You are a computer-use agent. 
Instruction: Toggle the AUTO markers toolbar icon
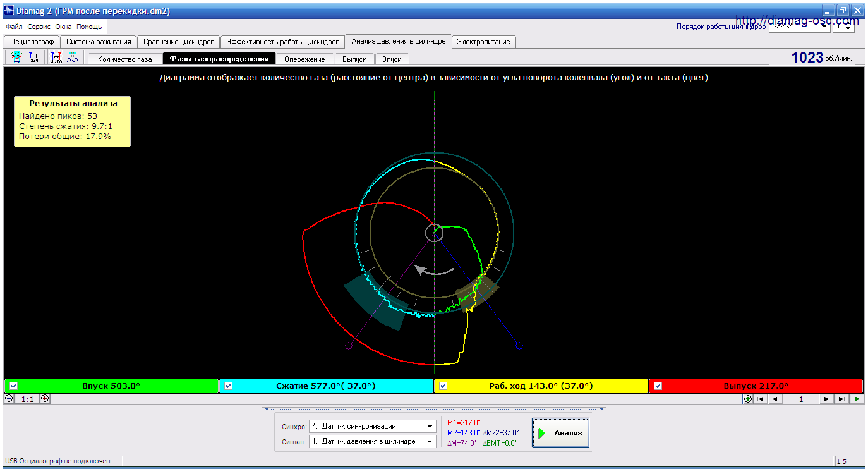click(56, 58)
